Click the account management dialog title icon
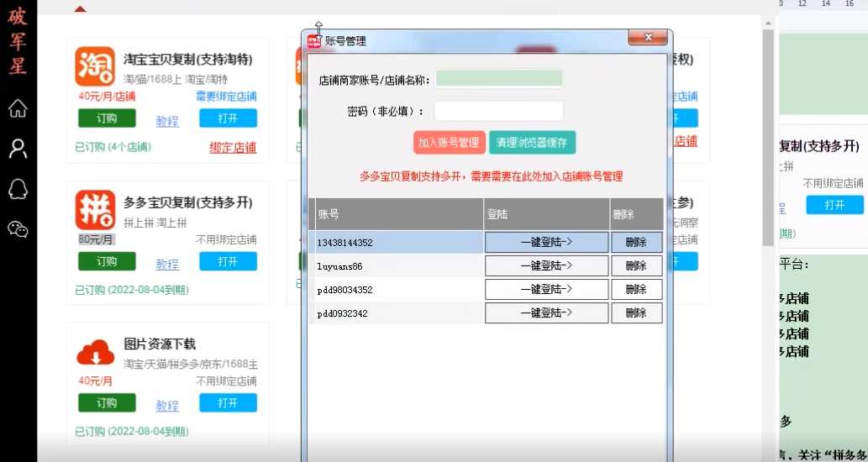Image resolution: width=868 pixels, height=462 pixels. click(x=314, y=41)
